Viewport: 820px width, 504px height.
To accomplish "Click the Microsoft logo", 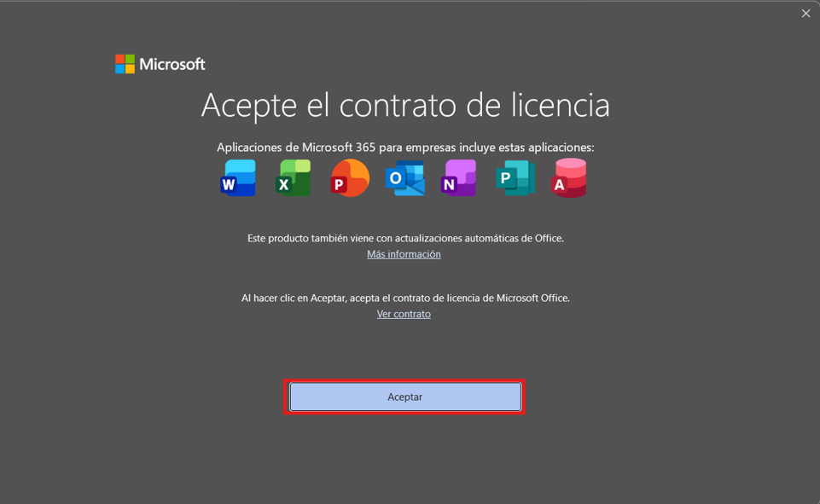I will (x=160, y=64).
